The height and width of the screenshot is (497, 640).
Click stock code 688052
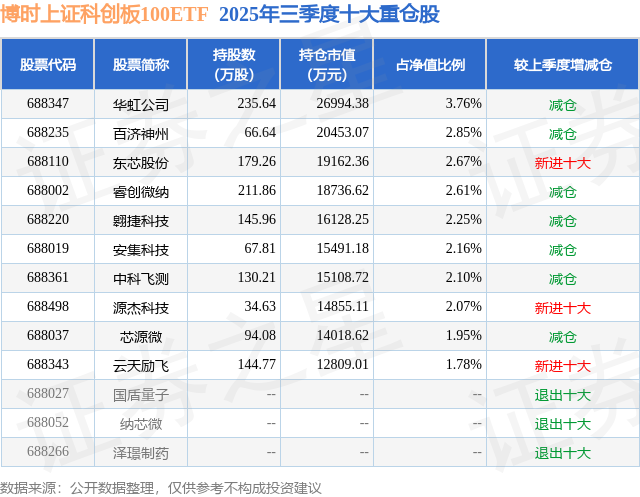point(48,422)
